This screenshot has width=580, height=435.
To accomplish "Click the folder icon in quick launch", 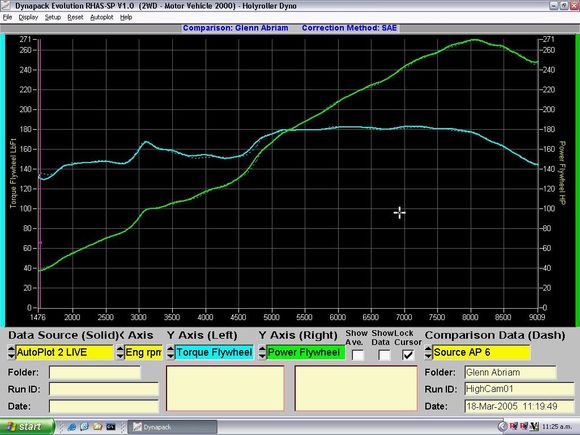I will tap(97, 427).
